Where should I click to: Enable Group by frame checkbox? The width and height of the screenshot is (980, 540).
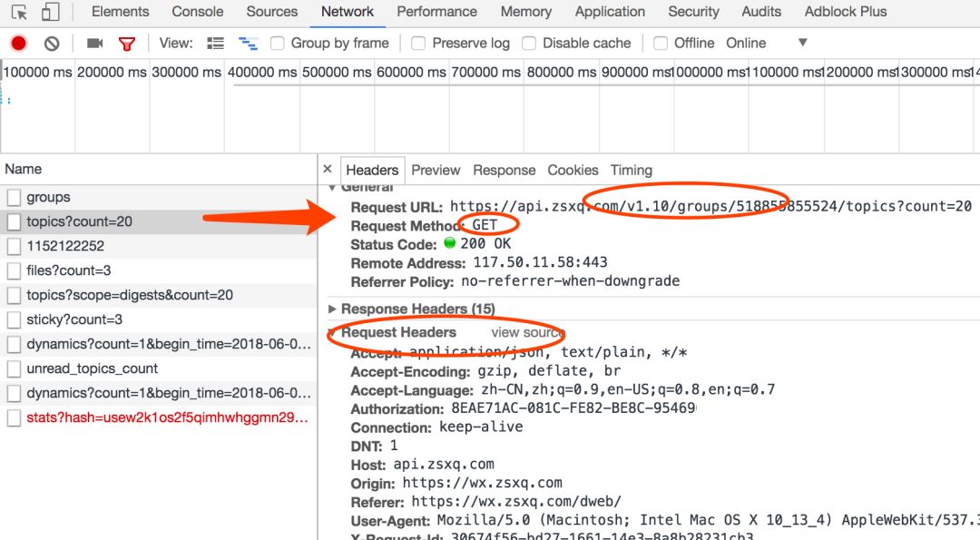point(278,44)
